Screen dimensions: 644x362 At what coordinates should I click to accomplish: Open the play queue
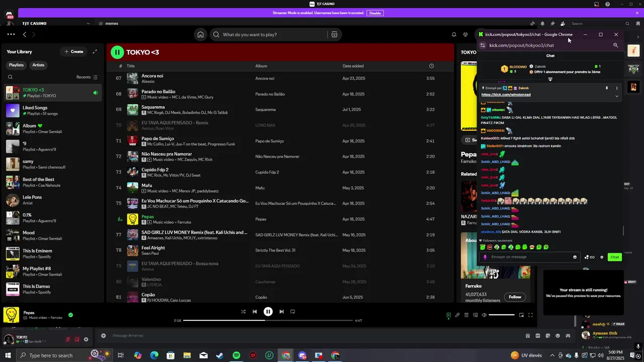466,315
